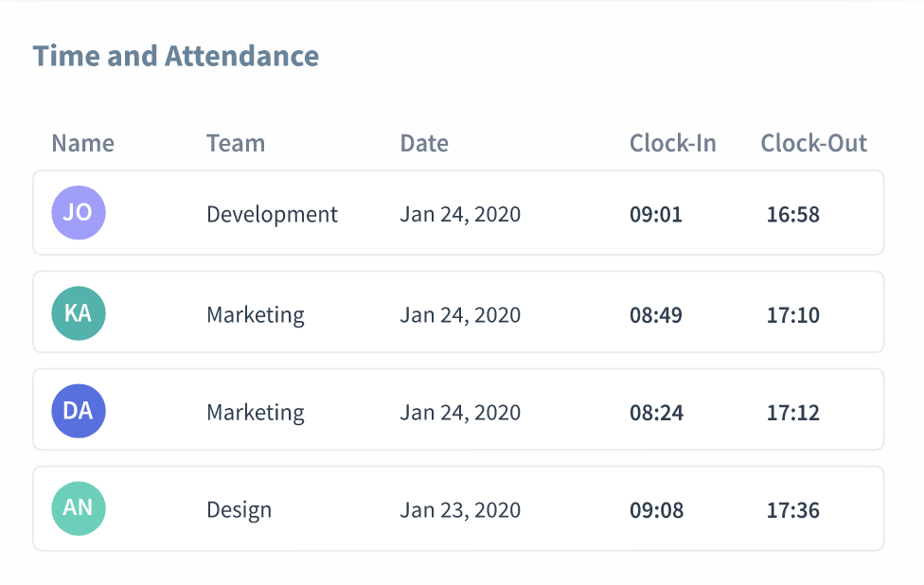
Task: Click the JO avatar icon
Action: coord(79,213)
